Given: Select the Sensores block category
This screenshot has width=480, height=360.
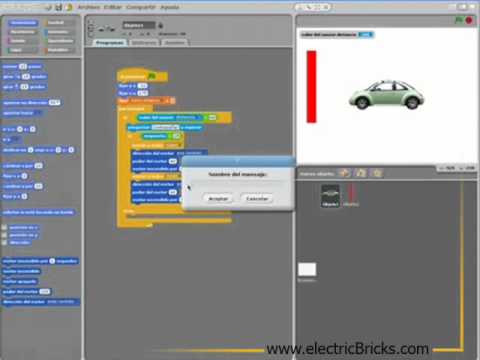Looking at the screenshot, I should click(x=59, y=32).
